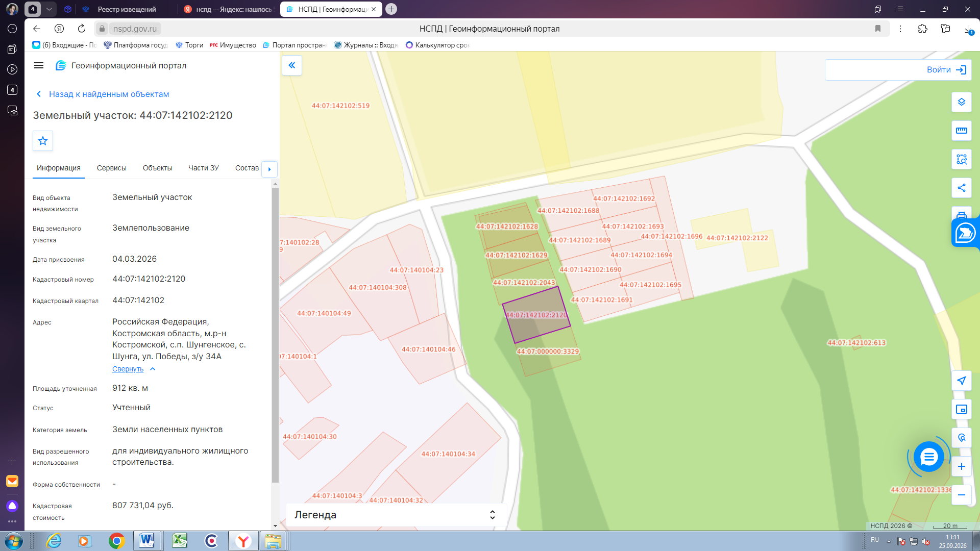The height and width of the screenshot is (551, 980).
Task: Open the Имущество bookmark
Action: 233,45
